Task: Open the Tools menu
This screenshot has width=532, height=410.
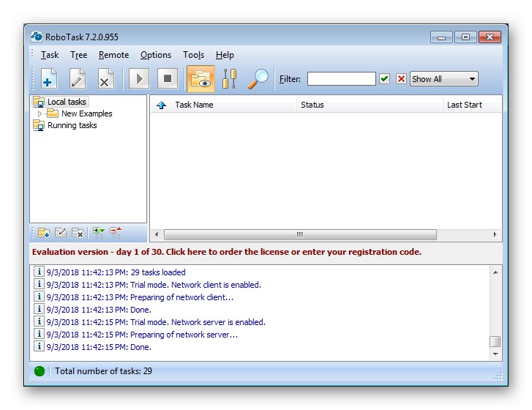Action: pos(193,55)
